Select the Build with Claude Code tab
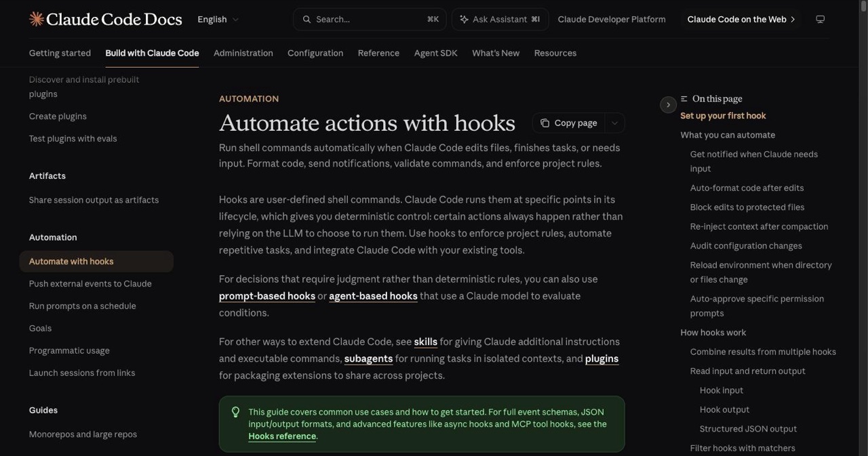This screenshot has height=456, width=868. pos(152,53)
